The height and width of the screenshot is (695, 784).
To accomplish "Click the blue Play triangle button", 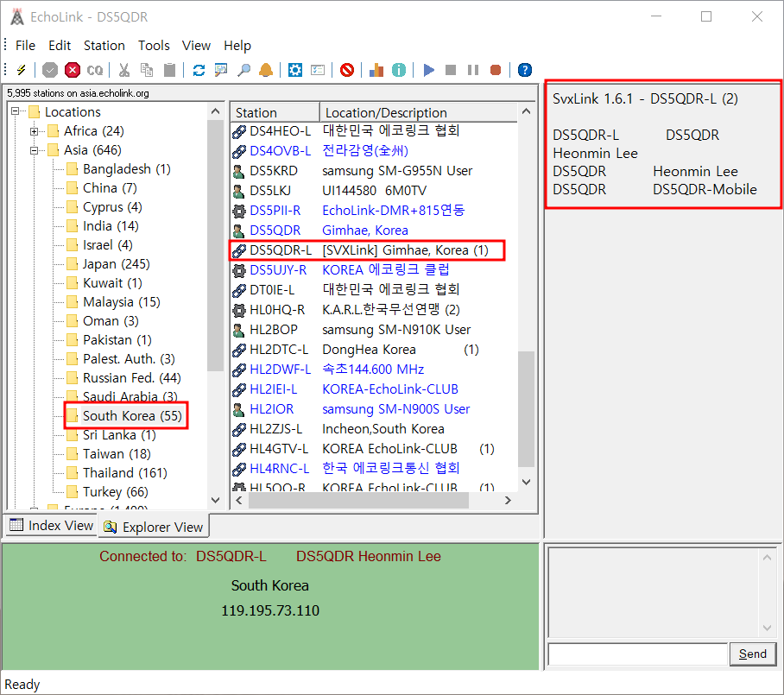I will click(x=428, y=70).
